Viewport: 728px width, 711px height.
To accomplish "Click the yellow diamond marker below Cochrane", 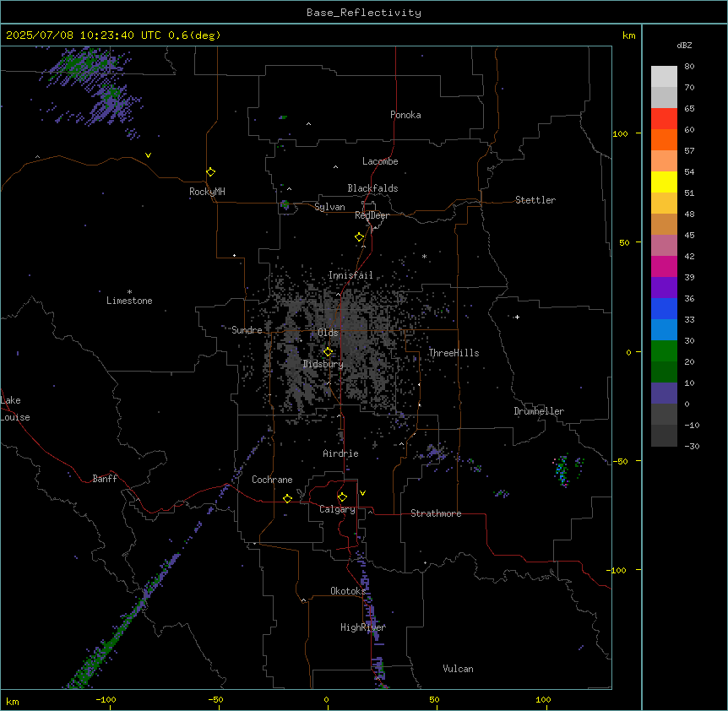I will pos(287,498).
